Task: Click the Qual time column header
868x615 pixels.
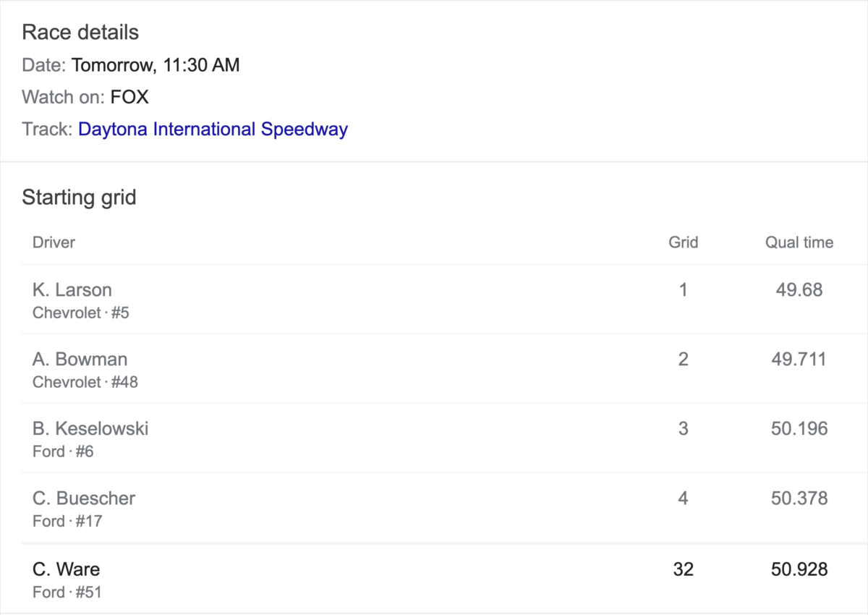Action: click(x=799, y=242)
